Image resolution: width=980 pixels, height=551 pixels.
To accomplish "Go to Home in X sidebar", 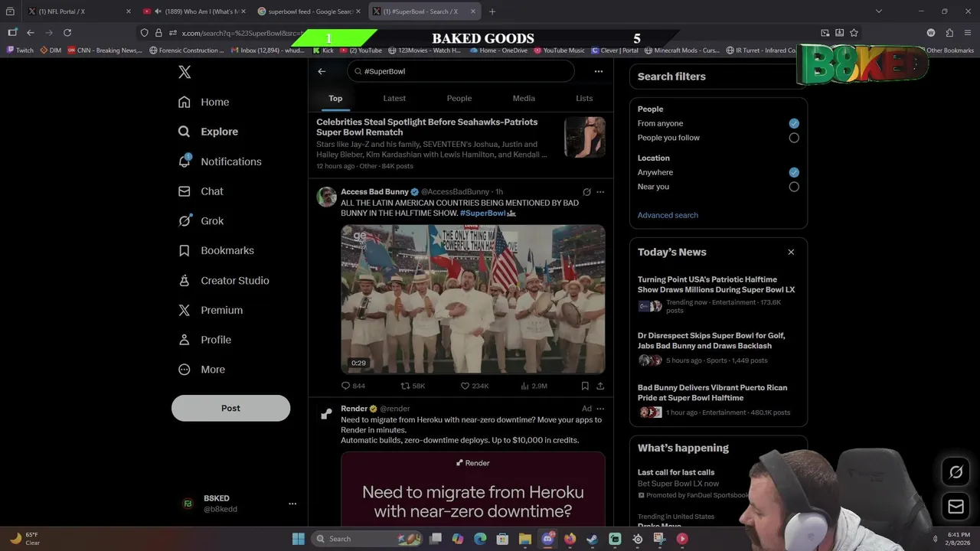I will [x=204, y=102].
